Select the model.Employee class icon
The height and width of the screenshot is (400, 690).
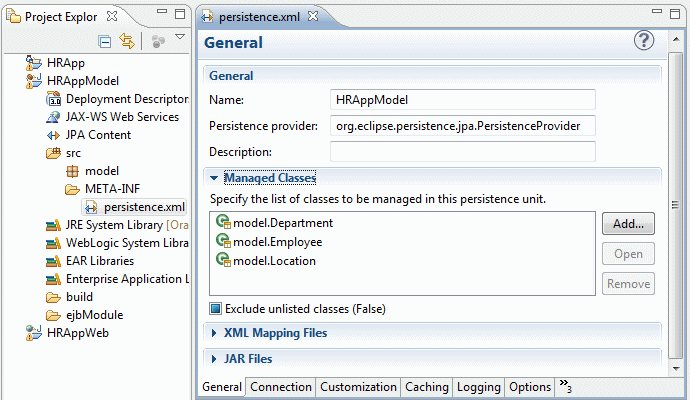click(x=222, y=242)
